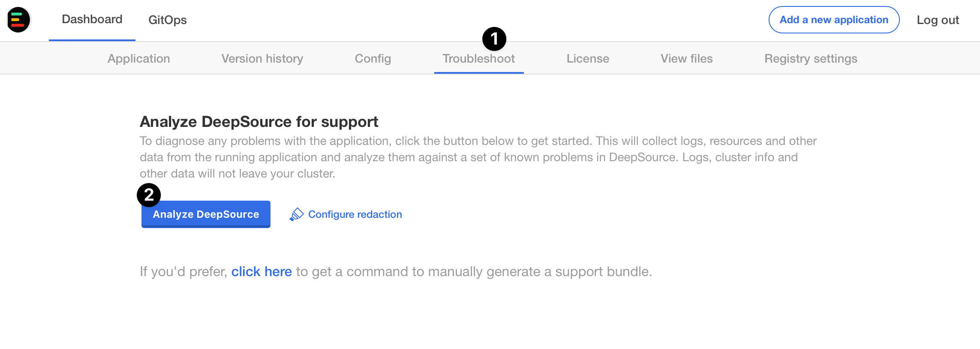Click the step 2 badge marker
Image resolution: width=980 pixels, height=349 pixels.
(x=149, y=195)
